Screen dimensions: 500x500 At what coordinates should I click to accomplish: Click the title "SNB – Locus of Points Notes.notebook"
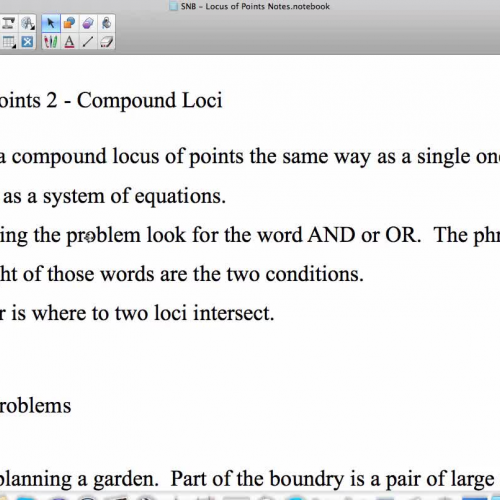[255, 6]
